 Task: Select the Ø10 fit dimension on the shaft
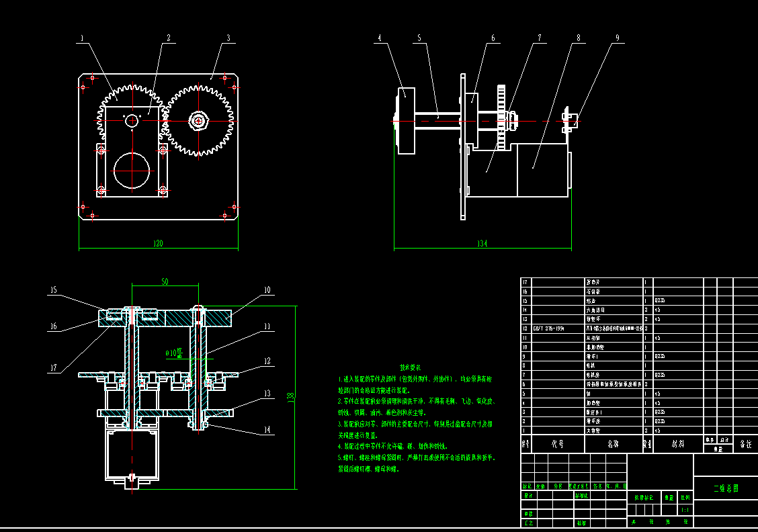coord(174,353)
